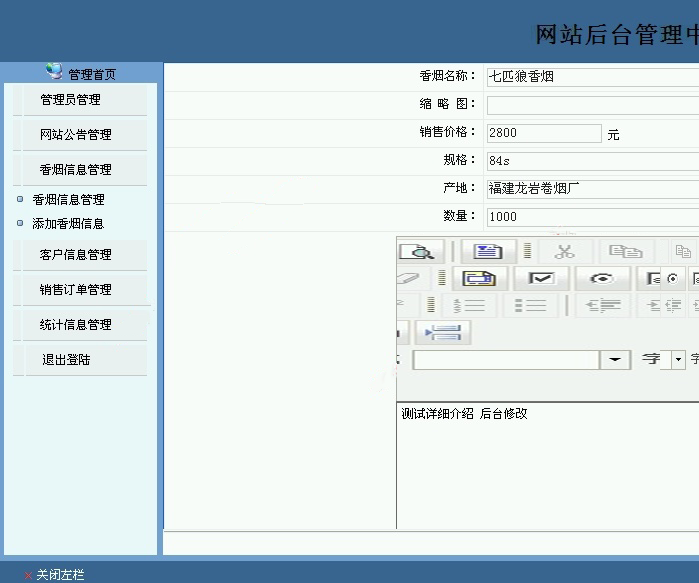Click the 元 unit text after price
Image resolution: width=699 pixels, height=583 pixels.
tap(613, 134)
